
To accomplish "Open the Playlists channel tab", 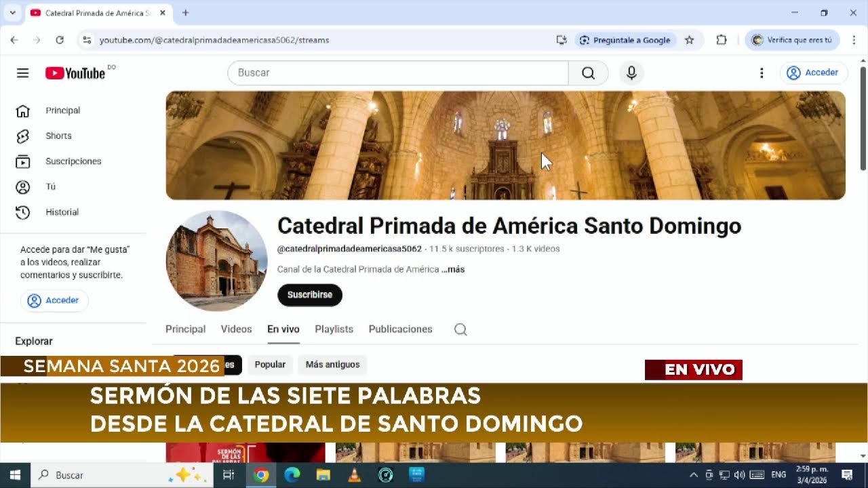I will click(x=334, y=329).
